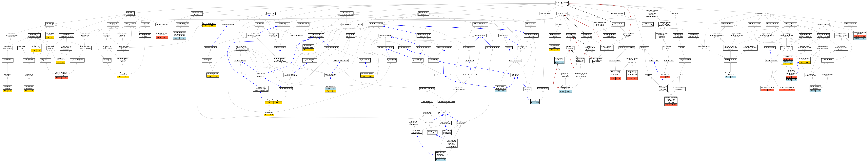868x162 pixels.
Task: Select the 'response to stimulus' node
Action: pyautogui.click(x=130, y=13)
